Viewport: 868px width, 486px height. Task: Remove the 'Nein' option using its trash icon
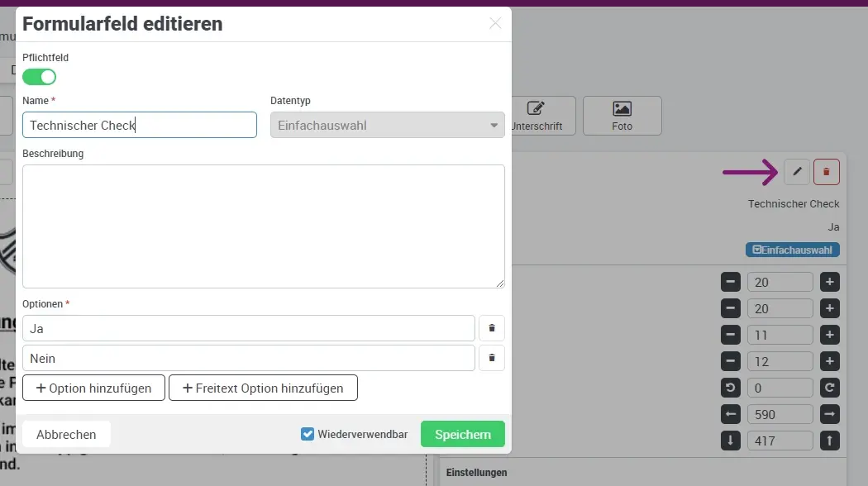pyautogui.click(x=492, y=358)
